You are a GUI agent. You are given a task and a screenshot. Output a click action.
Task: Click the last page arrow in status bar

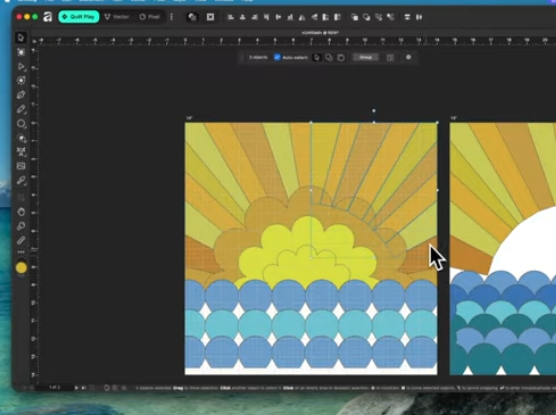pos(84,388)
